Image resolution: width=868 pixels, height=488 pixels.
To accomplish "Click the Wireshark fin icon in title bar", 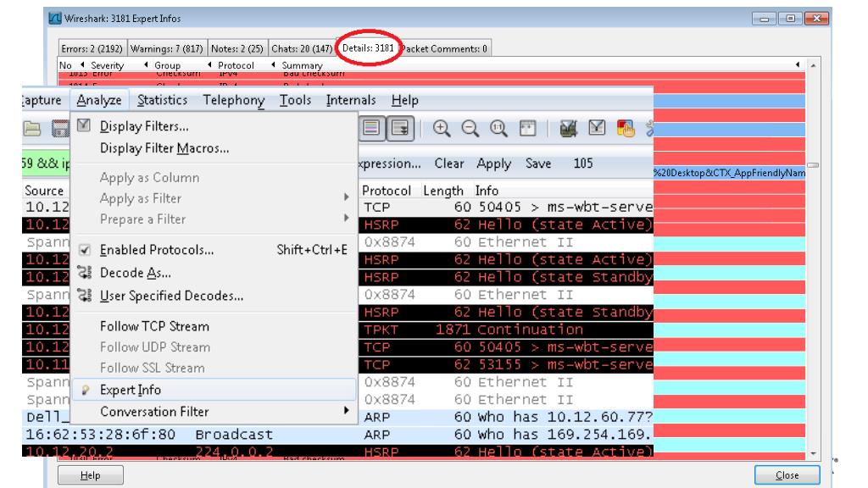I will click(55, 19).
